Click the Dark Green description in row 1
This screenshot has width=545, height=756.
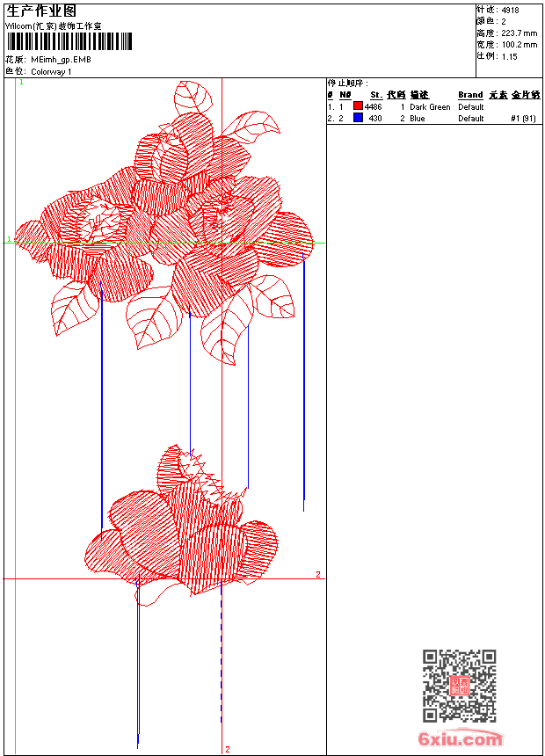[x=430, y=107]
